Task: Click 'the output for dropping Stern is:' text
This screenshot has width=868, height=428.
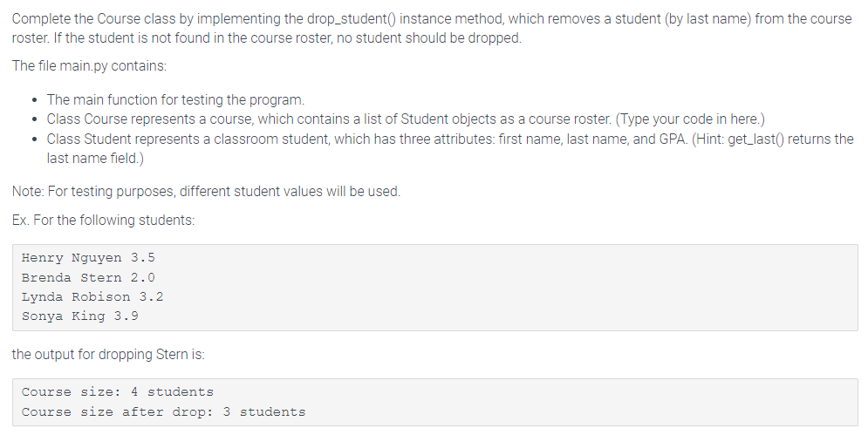Action: (108, 354)
